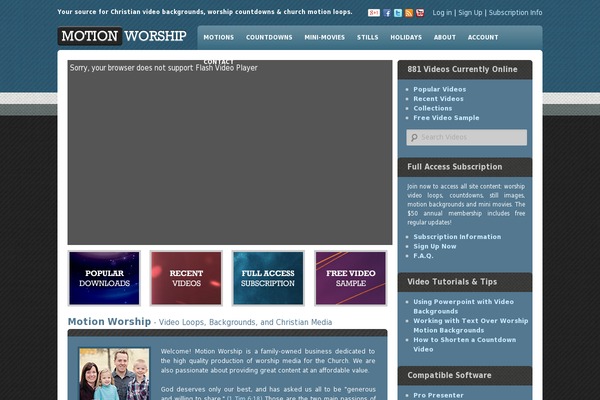600x400 pixels.
Task: Click the 1 Tim 6:18 scripture link
Action: point(244,398)
